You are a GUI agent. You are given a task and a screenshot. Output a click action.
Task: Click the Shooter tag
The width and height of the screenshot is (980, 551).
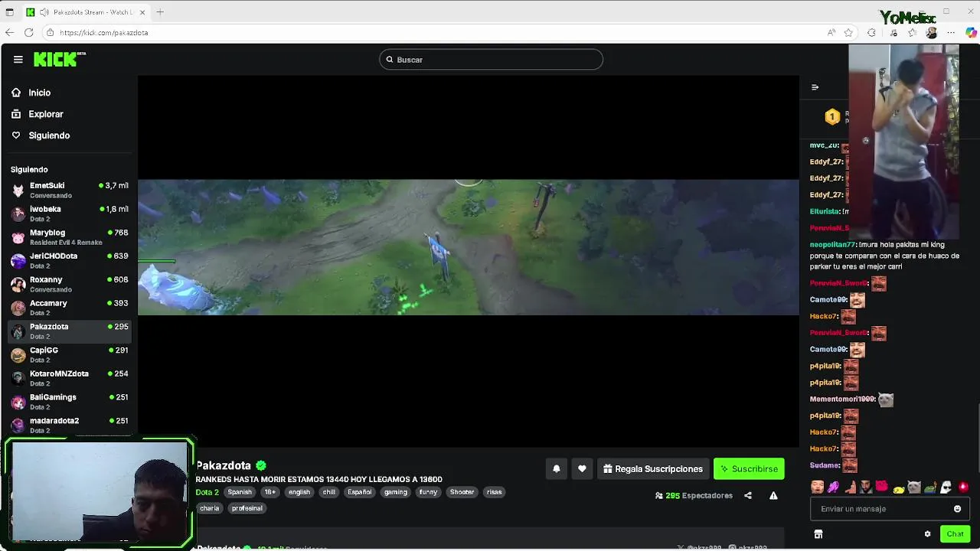pos(462,492)
